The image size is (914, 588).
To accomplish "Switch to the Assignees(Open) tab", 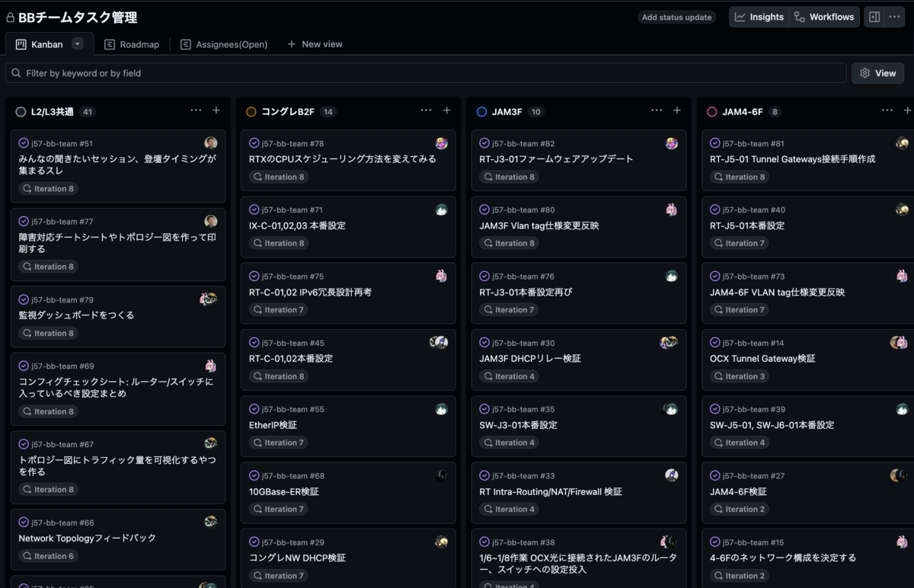I will coord(224,44).
